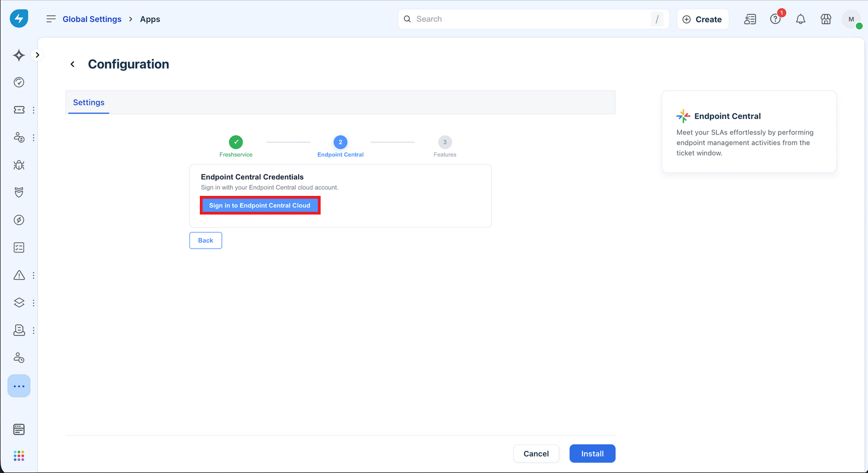Image resolution: width=868 pixels, height=473 pixels.
Task: Open the alerts triangle icon in sidebar
Action: (19, 275)
